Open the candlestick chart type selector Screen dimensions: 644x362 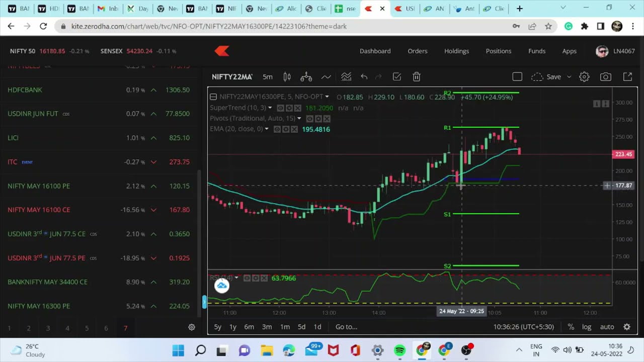tap(287, 77)
